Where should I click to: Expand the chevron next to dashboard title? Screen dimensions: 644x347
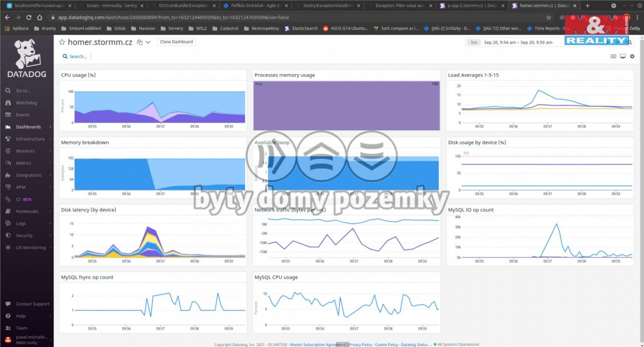point(148,42)
